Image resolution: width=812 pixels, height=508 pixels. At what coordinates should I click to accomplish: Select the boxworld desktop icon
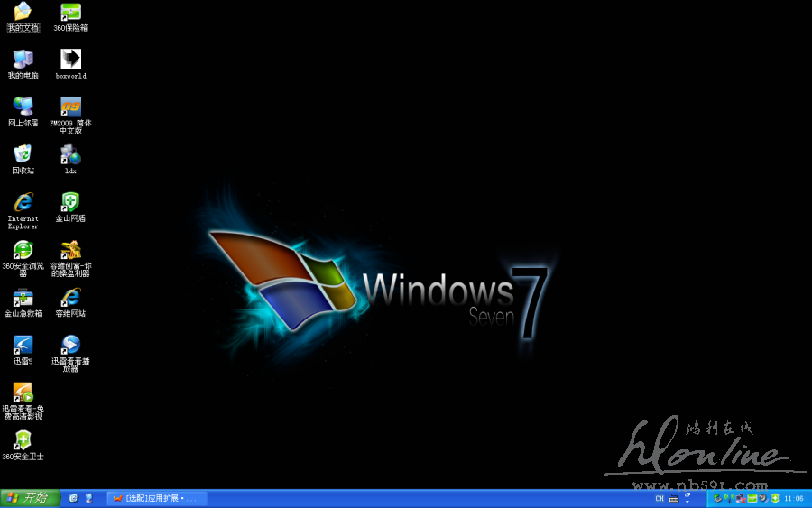pyautogui.click(x=70, y=60)
